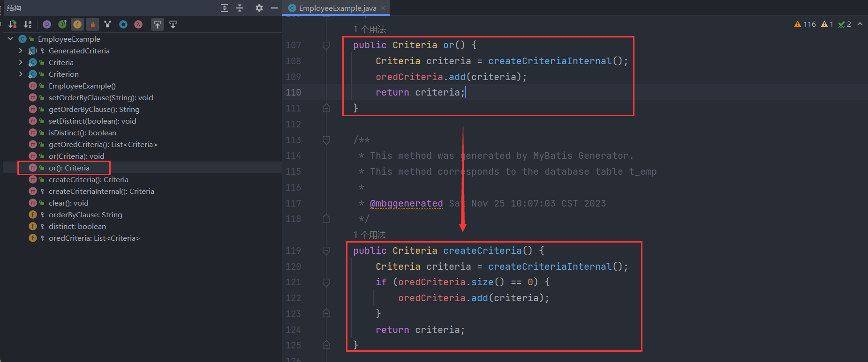
Task: Collapse inspection widget with up chevron
Action: (x=860, y=24)
